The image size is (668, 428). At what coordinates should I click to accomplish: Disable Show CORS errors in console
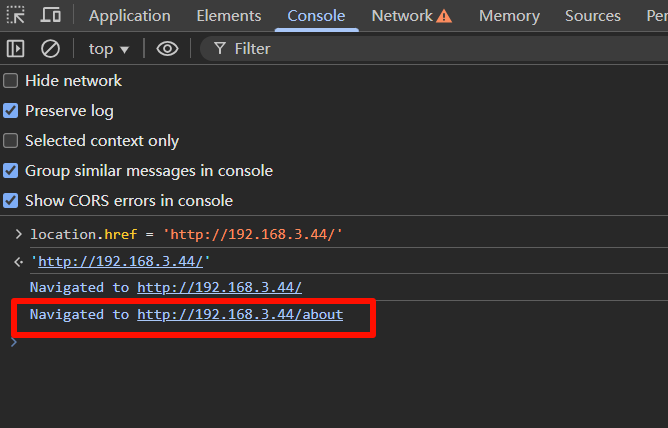pos(11,201)
